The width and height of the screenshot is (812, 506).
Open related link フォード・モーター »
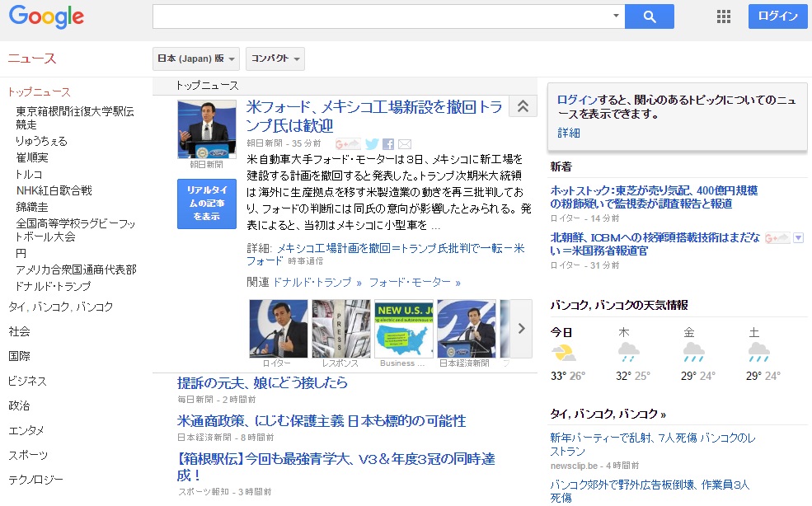tap(415, 283)
